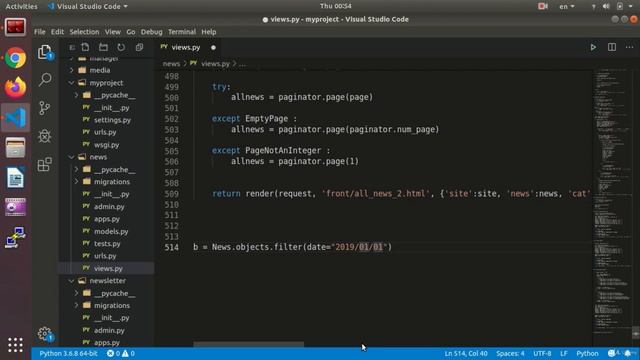Run Python file using play icon
640x360 pixels.
pos(593,47)
